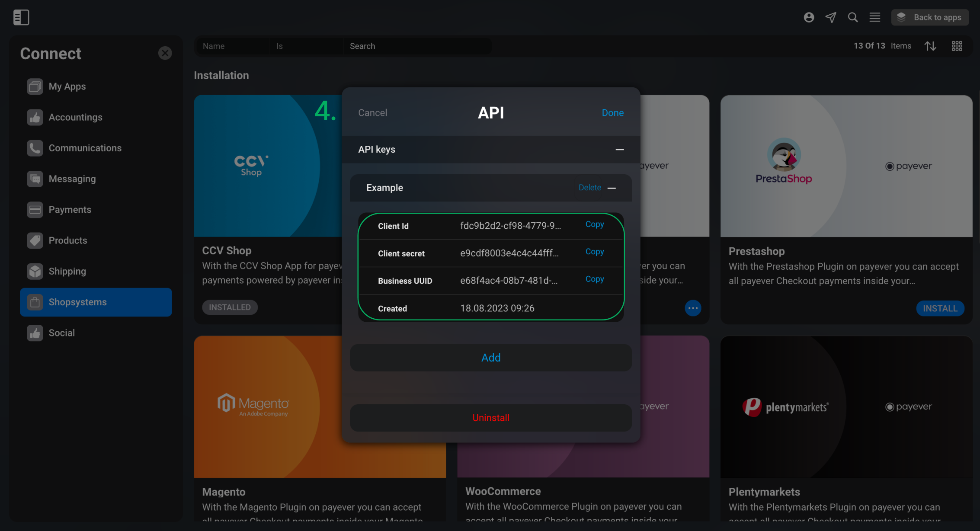Go back to apps

[929, 17]
